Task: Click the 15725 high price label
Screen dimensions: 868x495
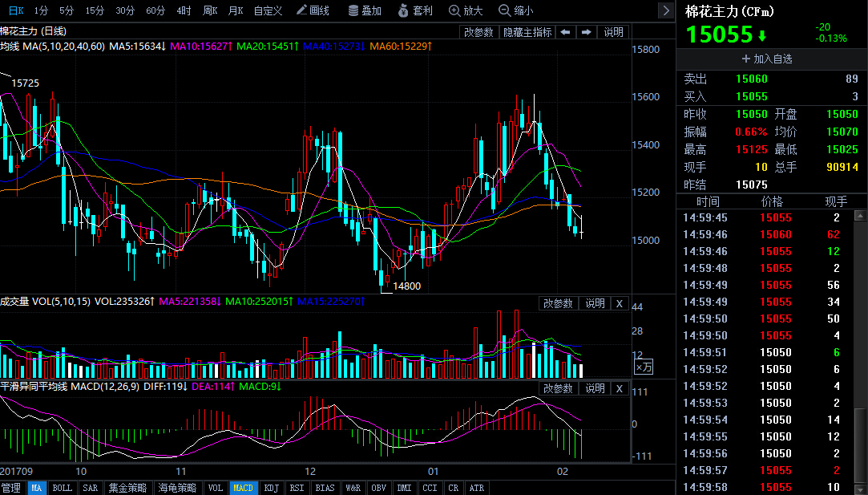Action: [x=26, y=83]
